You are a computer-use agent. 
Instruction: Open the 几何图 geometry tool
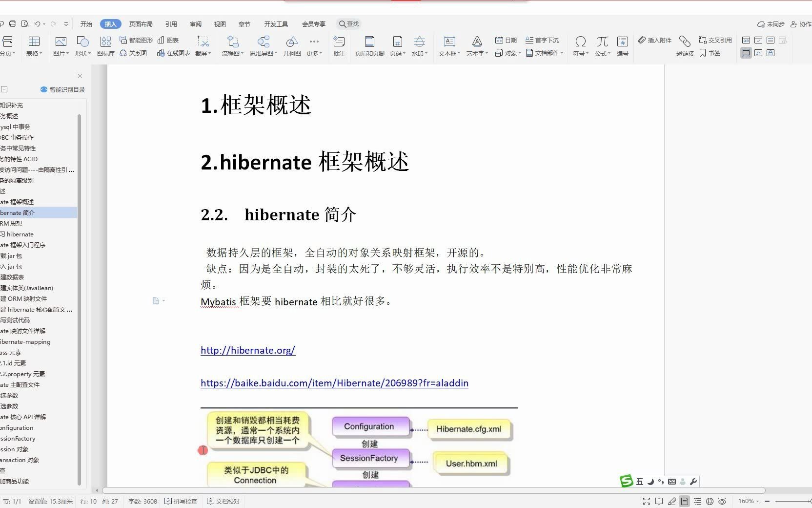pos(292,46)
